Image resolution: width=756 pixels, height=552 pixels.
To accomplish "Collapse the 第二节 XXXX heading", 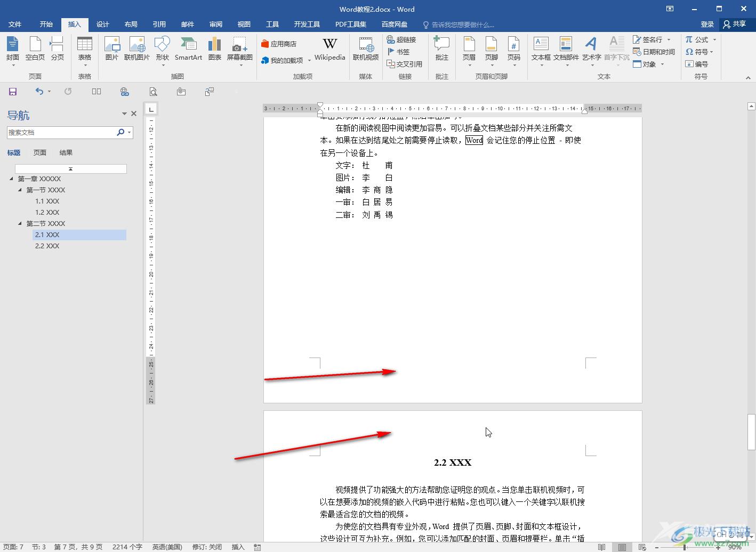I will click(x=20, y=223).
